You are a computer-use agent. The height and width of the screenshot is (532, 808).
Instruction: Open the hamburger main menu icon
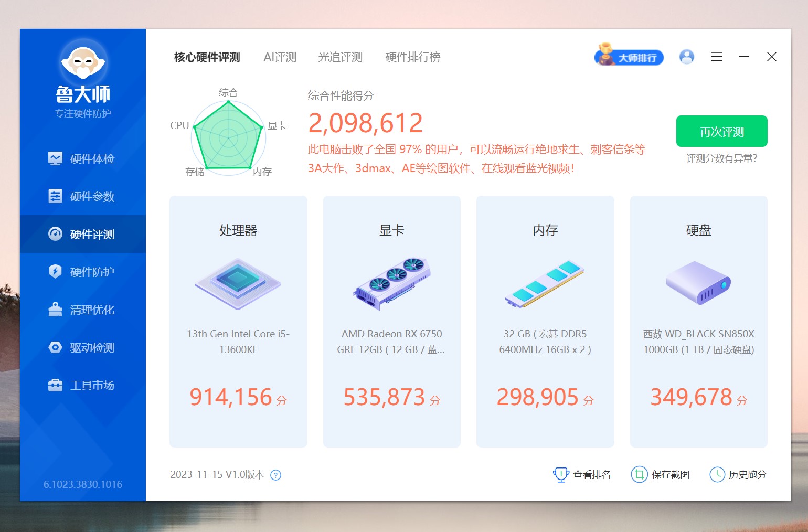[x=716, y=57]
